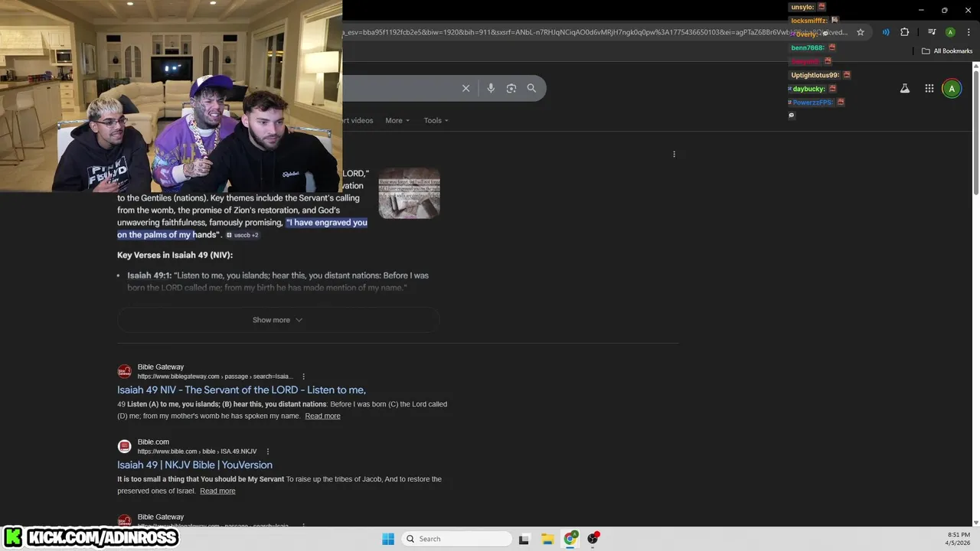Click the blue tab audio indicator icon

pos(885,32)
